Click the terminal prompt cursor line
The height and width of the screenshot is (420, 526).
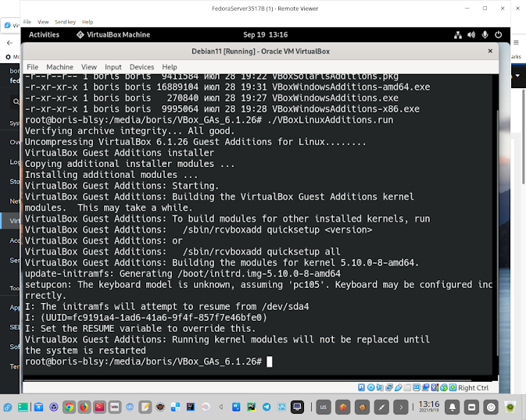[x=148, y=361]
